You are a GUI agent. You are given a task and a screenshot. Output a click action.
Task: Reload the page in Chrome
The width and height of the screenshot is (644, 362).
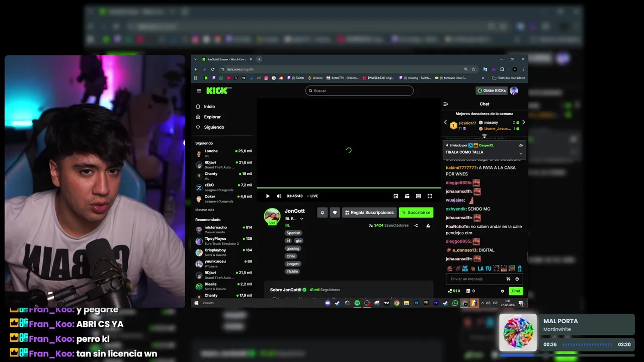point(213,69)
